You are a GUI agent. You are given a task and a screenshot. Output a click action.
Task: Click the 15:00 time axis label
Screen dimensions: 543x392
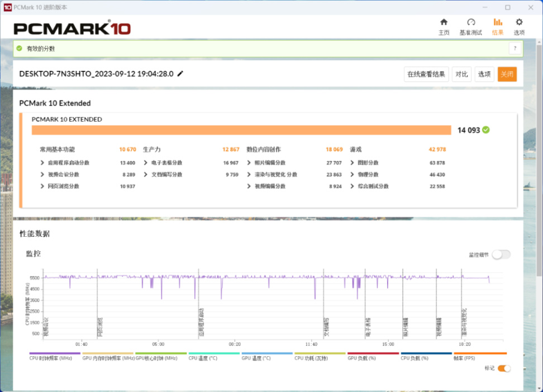[388, 344]
